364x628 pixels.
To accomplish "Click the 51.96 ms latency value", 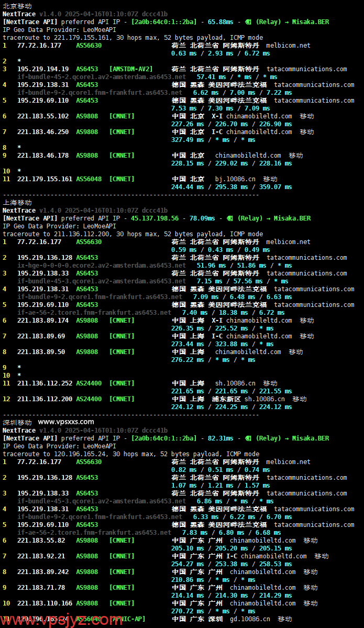I will click(212, 266).
